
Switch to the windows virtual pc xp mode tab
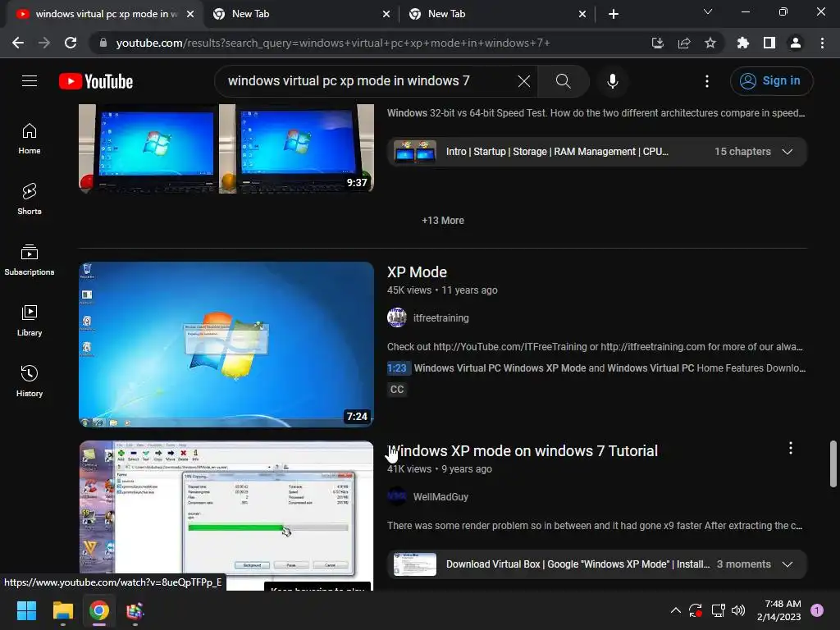pos(105,15)
